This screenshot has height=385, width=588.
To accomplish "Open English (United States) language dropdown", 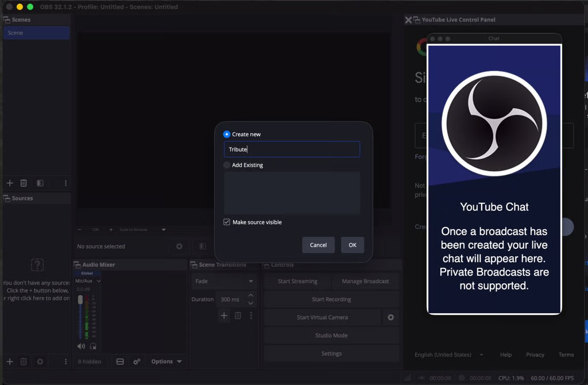I will coord(449,355).
